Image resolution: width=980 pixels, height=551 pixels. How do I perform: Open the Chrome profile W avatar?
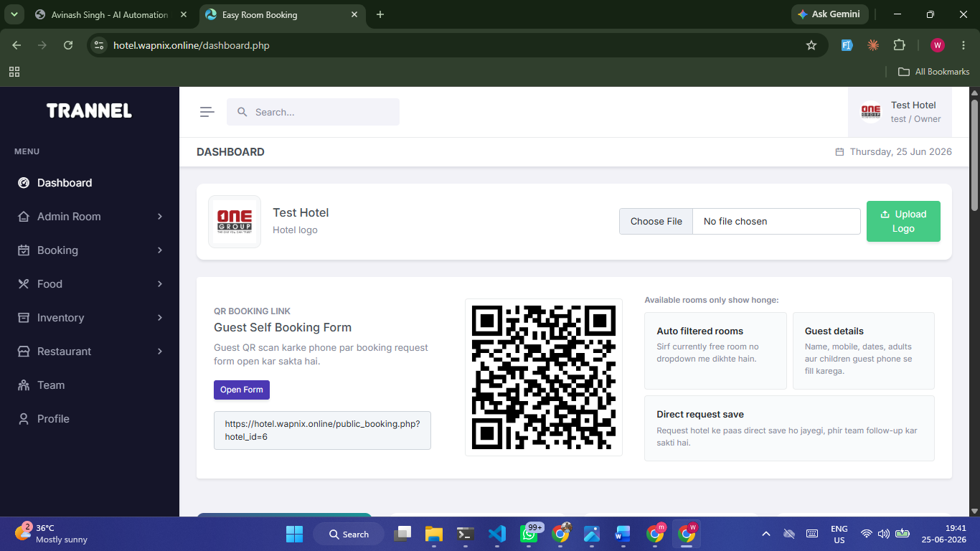point(937,45)
